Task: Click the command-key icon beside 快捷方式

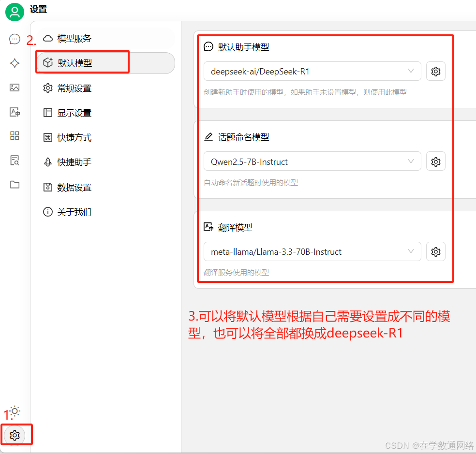Action: (48, 137)
